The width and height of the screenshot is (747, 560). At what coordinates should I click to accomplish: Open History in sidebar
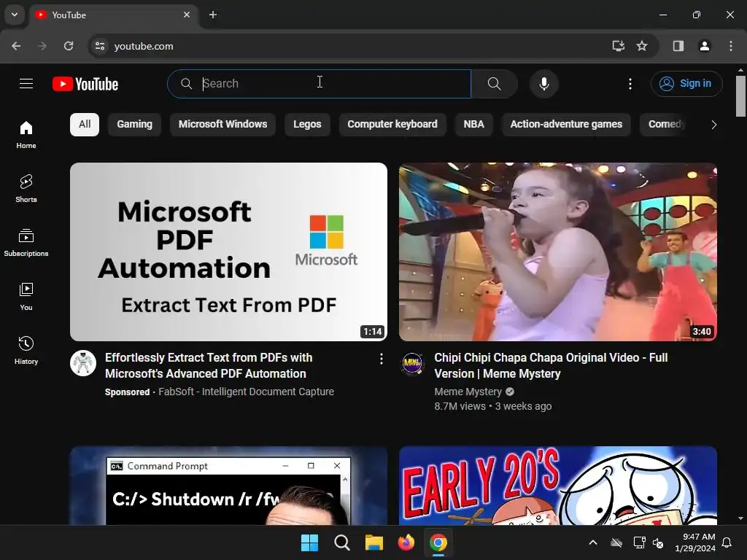pos(26,350)
